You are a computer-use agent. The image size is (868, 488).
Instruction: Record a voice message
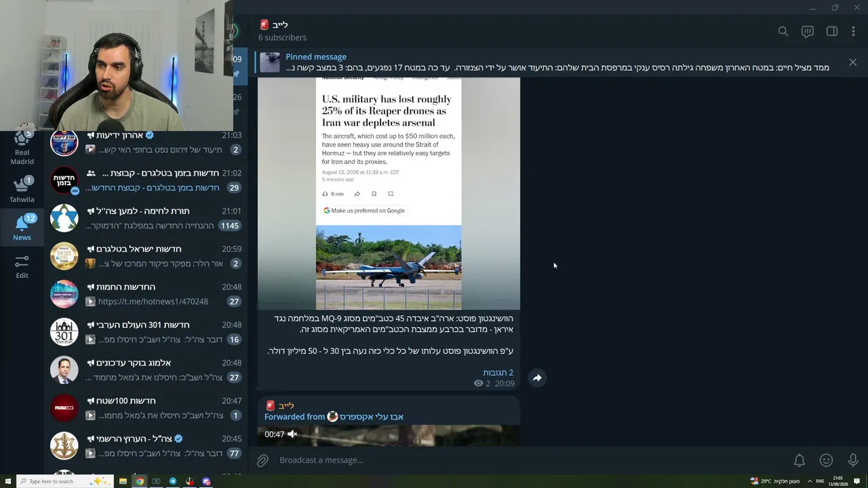click(x=853, y=460)
